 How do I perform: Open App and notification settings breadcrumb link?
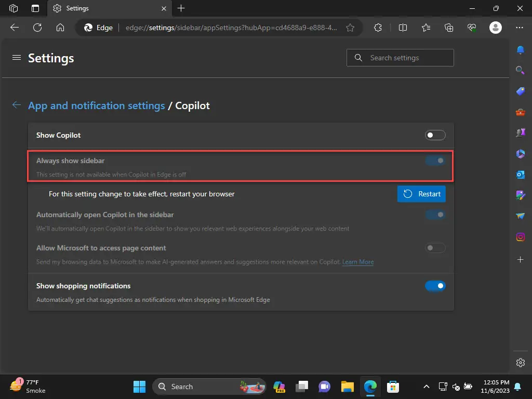point(96,105)
